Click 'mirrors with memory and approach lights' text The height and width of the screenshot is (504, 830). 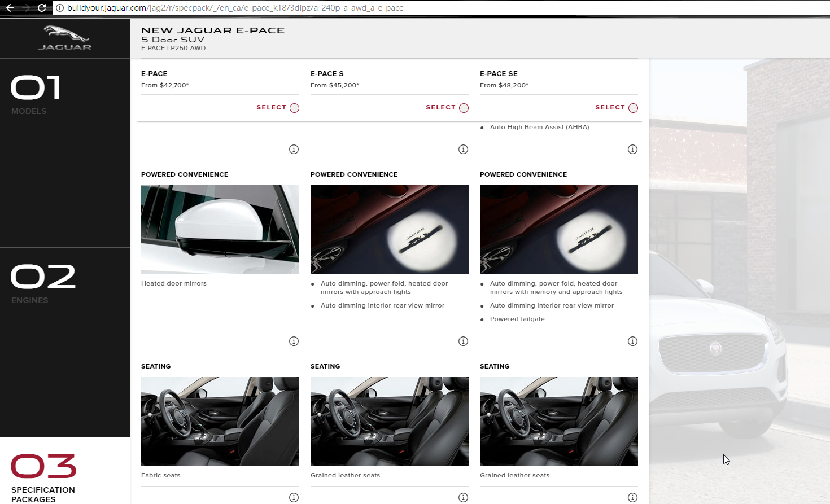(x=556, y=292)
